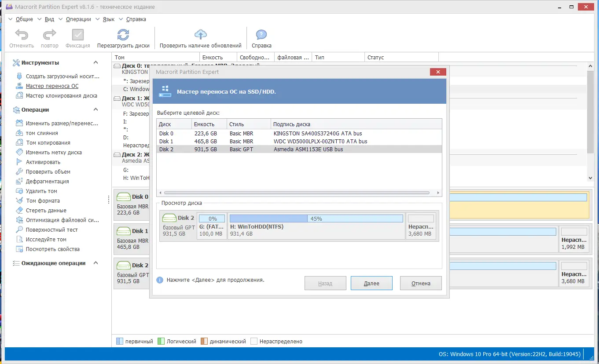Click the Подпись диска column header
This screenshot has width=599, height=364.
[356, 124]
